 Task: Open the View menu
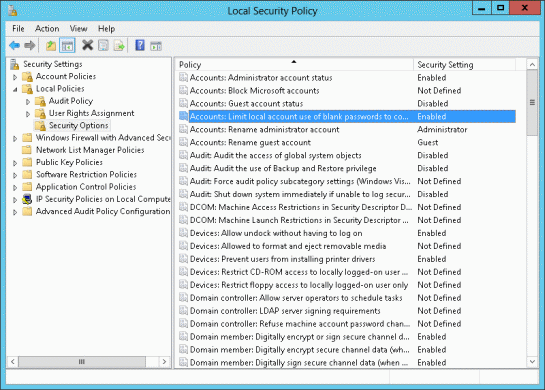click(78, 29)
